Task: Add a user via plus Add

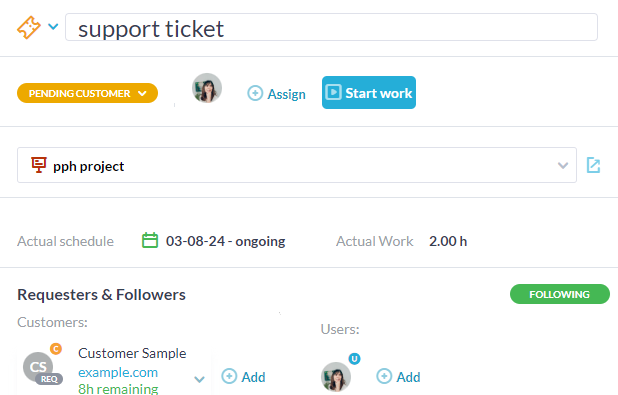Action: [398, 377]
